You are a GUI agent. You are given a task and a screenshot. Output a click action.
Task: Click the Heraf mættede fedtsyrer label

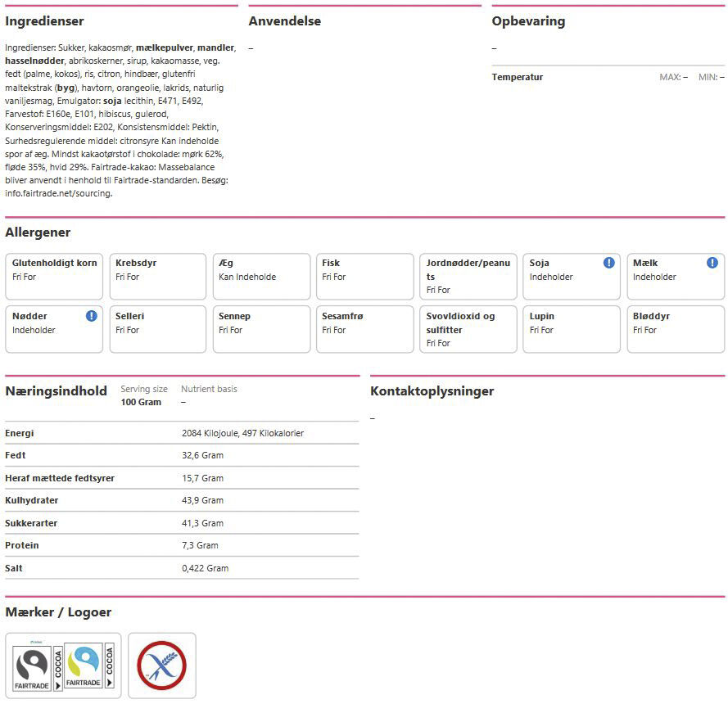pyautogui.click(x=60, y=478)
